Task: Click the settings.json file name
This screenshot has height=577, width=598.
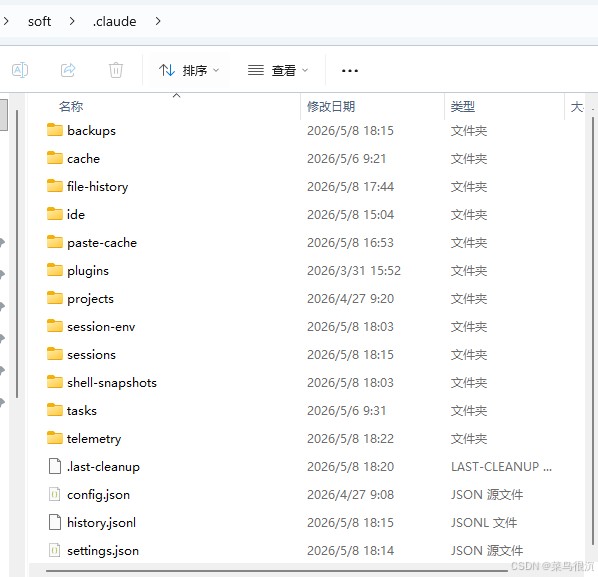Action: pyautogui.click(x=103, y=551)
